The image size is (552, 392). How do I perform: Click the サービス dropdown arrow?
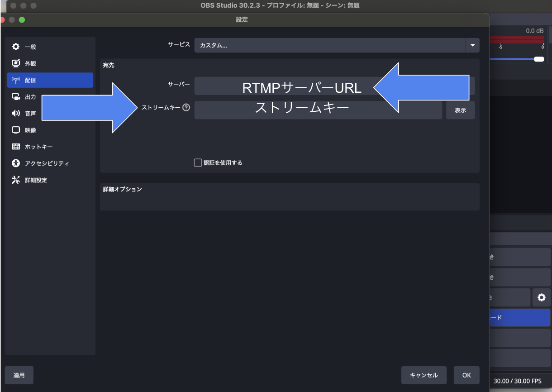coord(472,45)
